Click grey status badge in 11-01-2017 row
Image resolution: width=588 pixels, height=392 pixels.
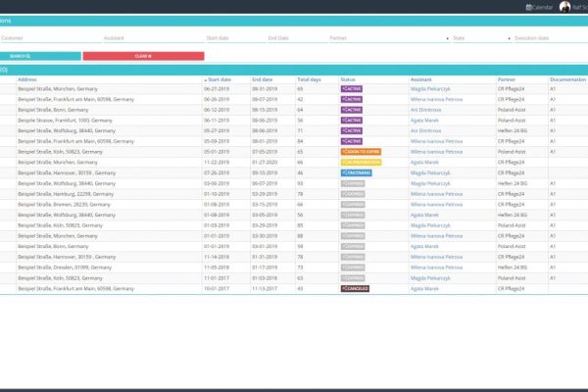[x=353, y=278]
